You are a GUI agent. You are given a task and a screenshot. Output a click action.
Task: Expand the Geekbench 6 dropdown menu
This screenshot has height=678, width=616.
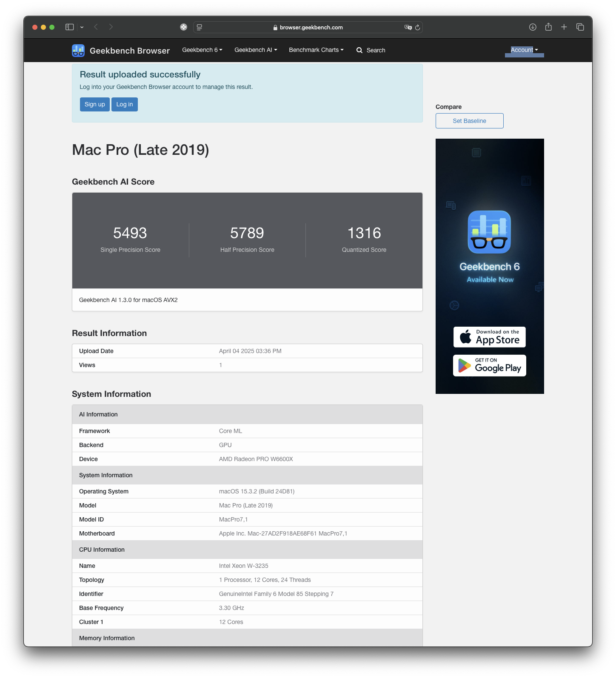(202, 50)
